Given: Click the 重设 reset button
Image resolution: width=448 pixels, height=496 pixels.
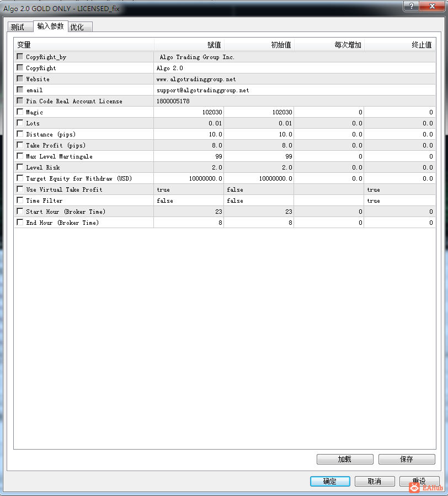Looking at the screenshot, I should (419, 481).
